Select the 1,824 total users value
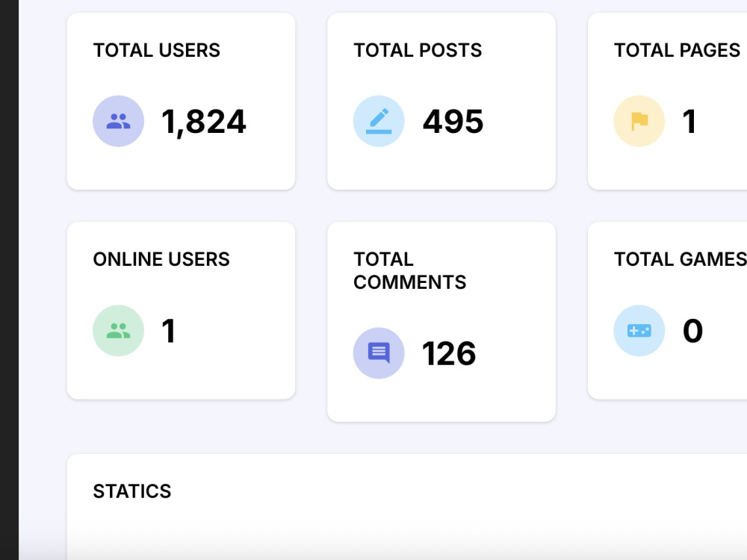 pos(204,122)
